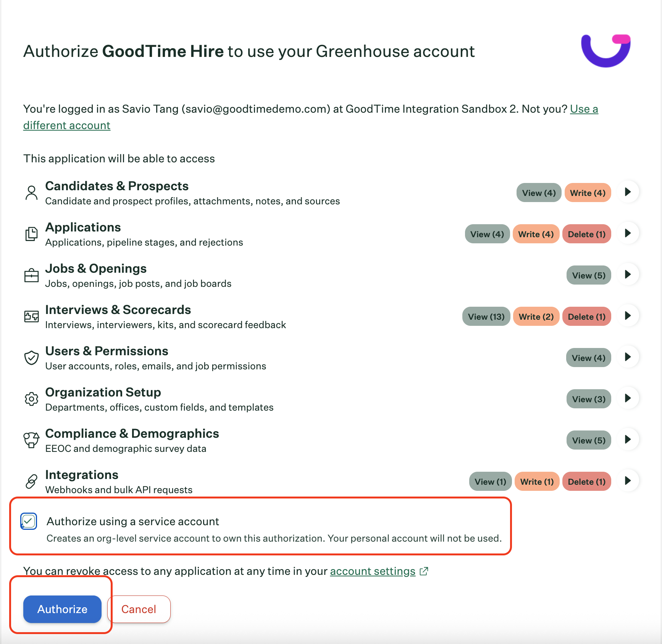
Task: Click the View (13) badge for Interviews
Action: tap(486, 317)
